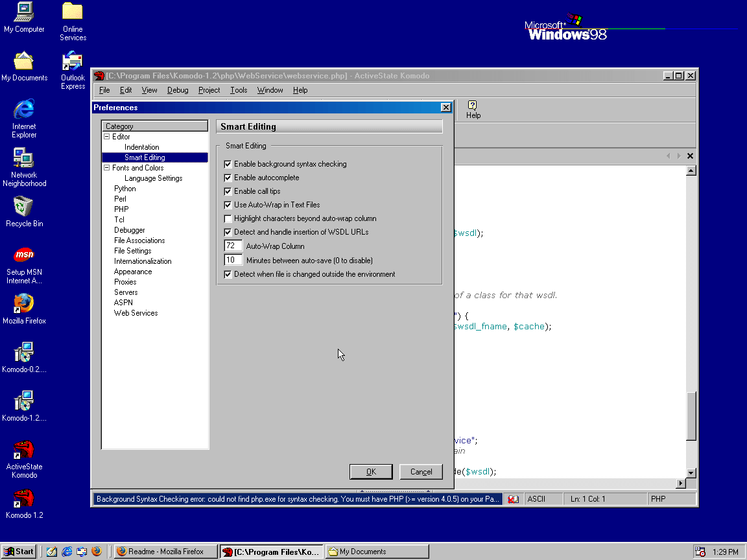Viewport: 747px width, 560px height.
Task: Toggle Use Auto-Wrap in Text Files
Action: click(x=228, y=205)
